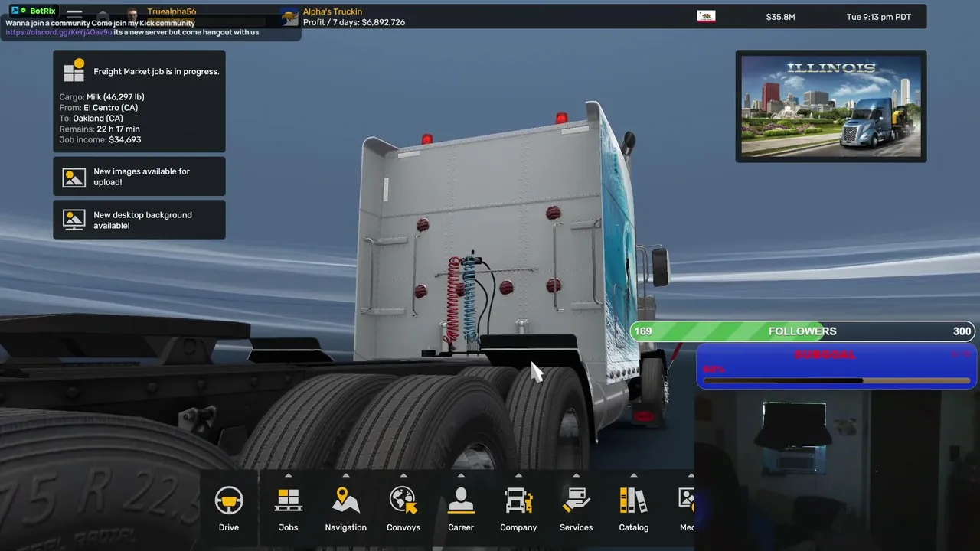The image size is (980, 551).
Task: Click the Subgoal progress bar
Action: pyautogui.click(x=836, y=380)
